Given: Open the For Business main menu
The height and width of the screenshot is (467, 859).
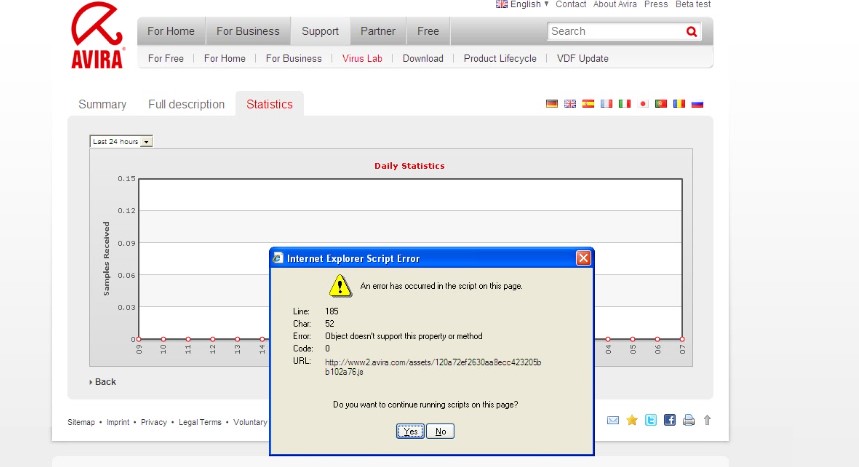Looking at the screenshot, I should (x=248, y=31).
